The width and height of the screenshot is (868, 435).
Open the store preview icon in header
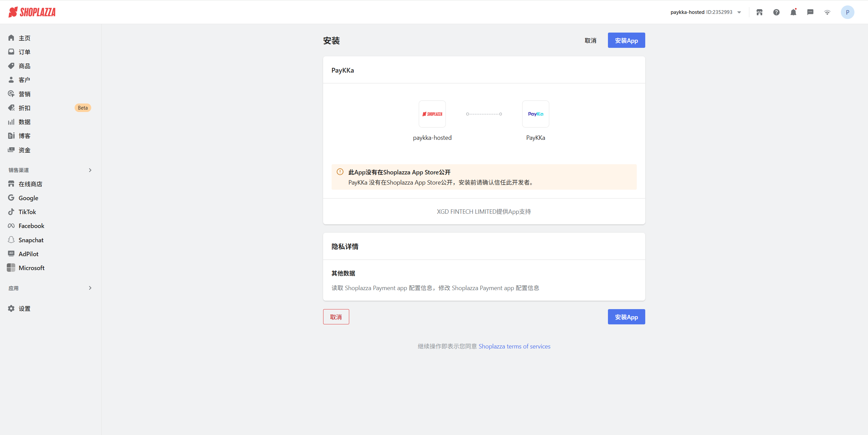(x=759, y=12)
